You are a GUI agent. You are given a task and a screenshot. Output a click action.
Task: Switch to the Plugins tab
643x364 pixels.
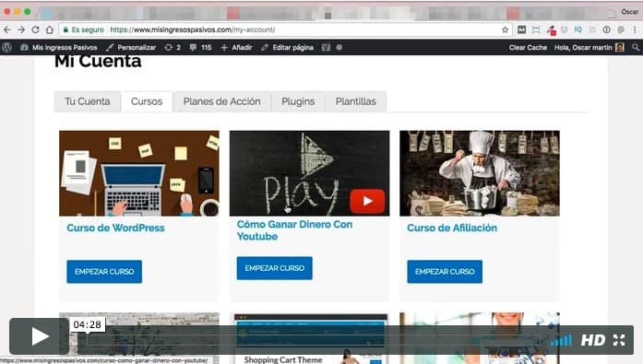point(298,101)
